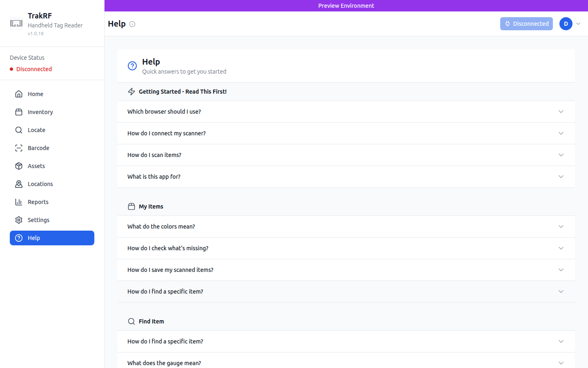
Task: Open the Locate tool via its magnifier icon
Action: [x=19, y=130]
